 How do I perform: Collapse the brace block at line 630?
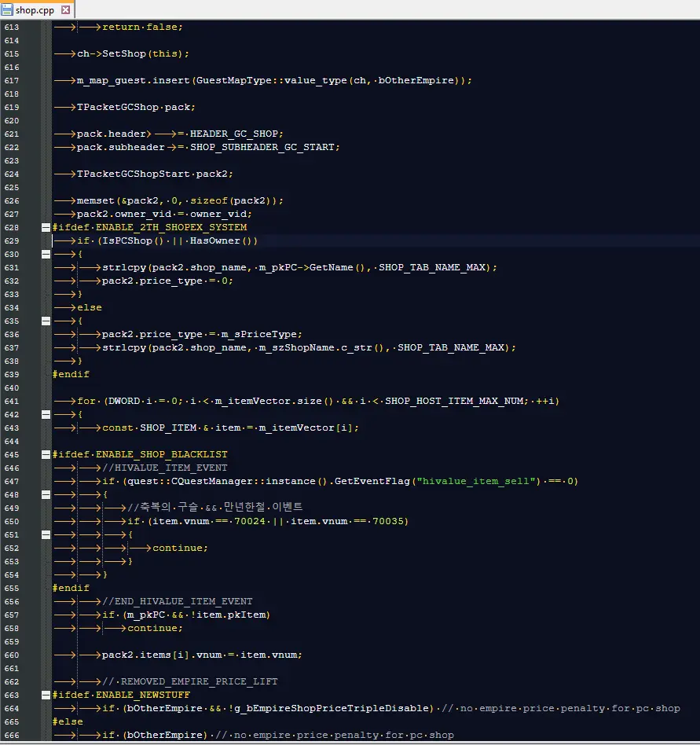coord(46,254)
